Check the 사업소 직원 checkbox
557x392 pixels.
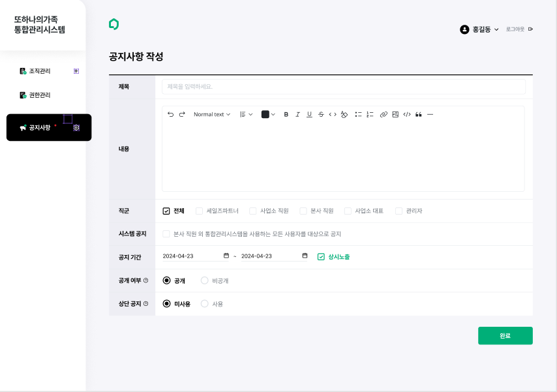point(253,211)
